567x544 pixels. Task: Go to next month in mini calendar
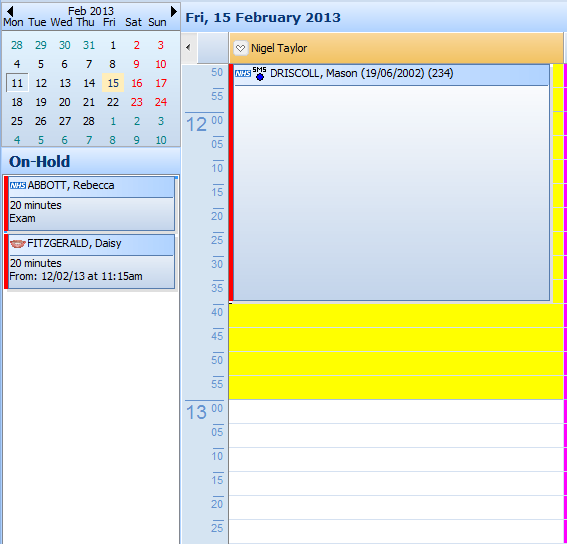pos(174,11)
